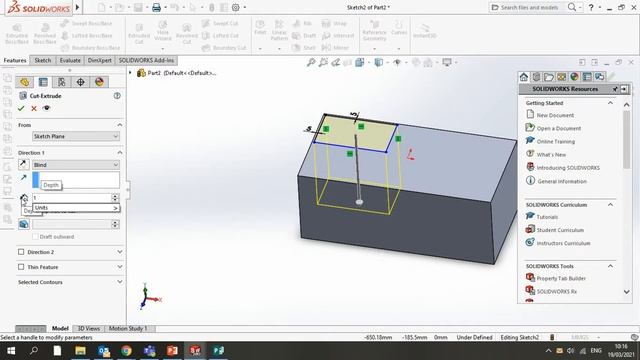The image size is (640, 360).
Task: Select the Extruded Boss/Base tool
Action: (x=17, y=33)
